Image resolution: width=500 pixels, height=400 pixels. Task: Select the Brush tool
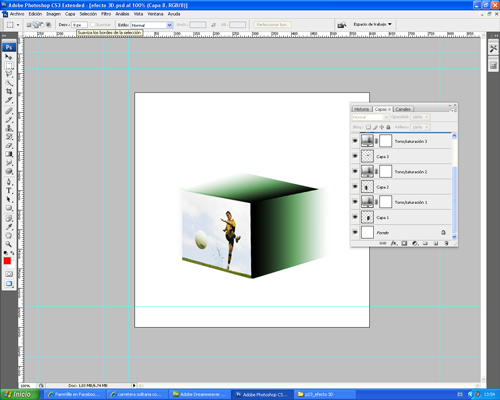pos(9,120)
